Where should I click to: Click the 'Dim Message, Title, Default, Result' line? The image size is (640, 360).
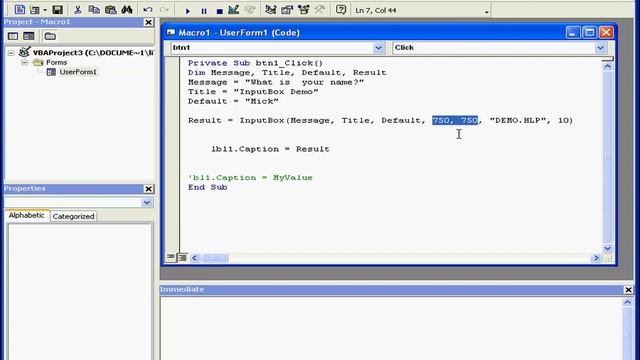point(287,73)
